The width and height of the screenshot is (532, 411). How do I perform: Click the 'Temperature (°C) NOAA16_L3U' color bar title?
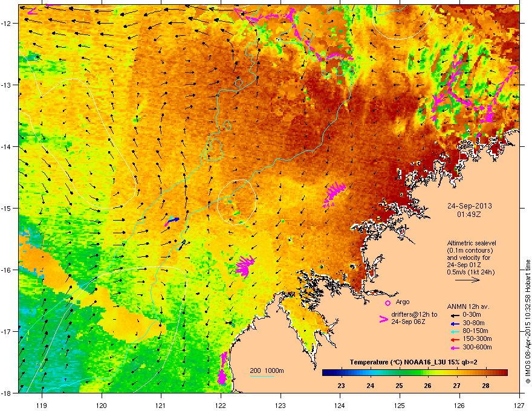(398, 363)
